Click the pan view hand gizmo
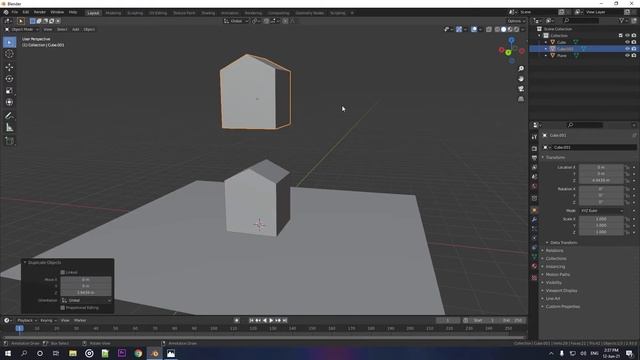This screenshot has height=360, width=640. pyautogui.click(x=521, y=79)
